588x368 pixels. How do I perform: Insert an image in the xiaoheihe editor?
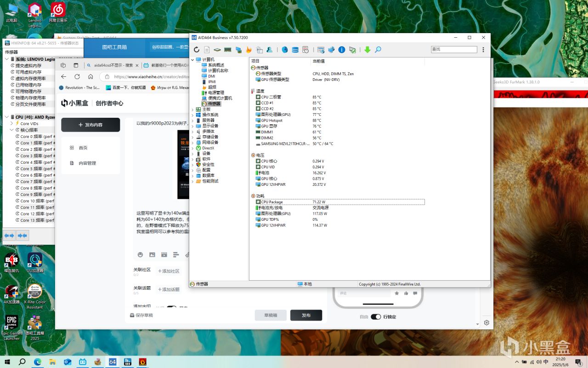click(152, 255)
